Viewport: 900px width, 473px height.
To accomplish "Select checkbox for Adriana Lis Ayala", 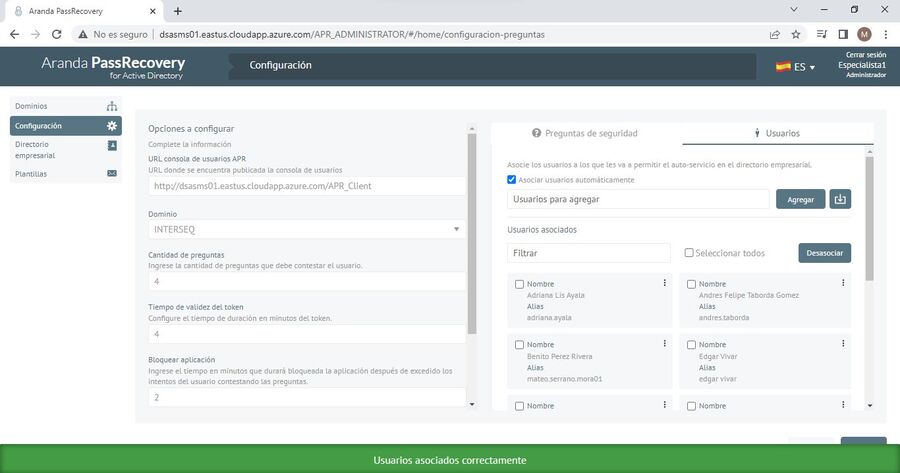I will click(x=519, y=284).
